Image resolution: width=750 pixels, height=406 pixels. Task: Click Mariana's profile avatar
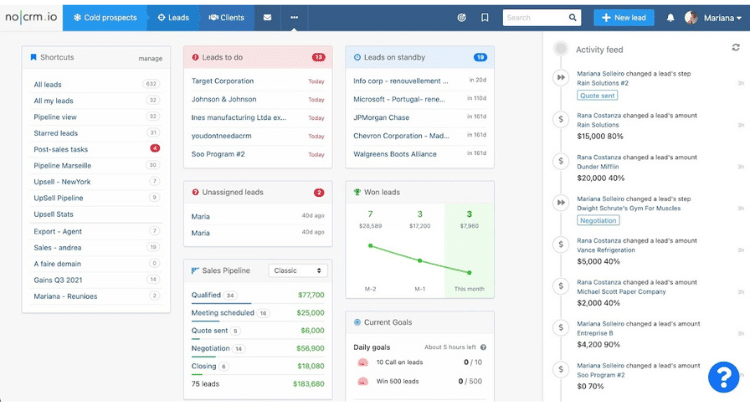pos(691,18)
